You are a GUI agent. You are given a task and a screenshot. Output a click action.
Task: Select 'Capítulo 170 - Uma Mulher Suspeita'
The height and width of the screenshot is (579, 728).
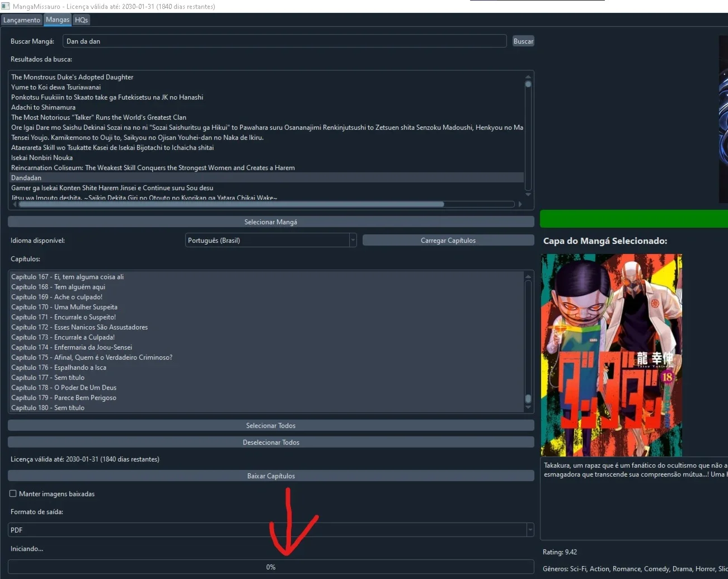pos(266,307)
